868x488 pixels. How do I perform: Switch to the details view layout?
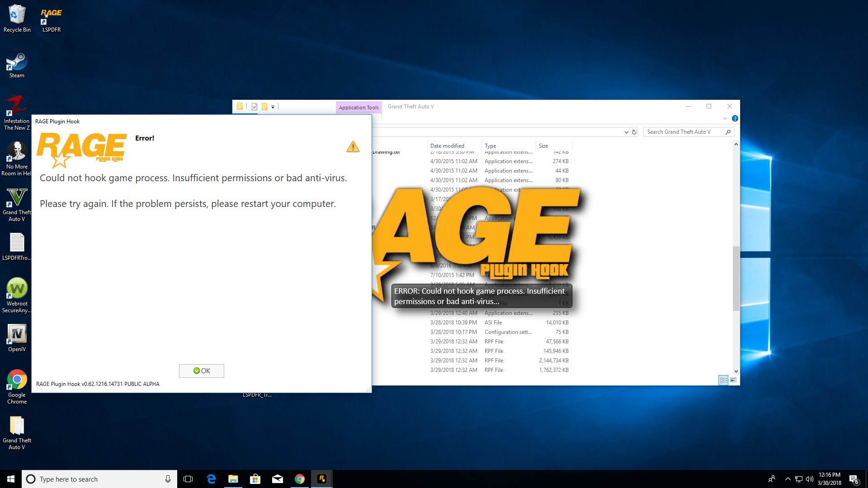pyautogui.click(x=723, y=380)
